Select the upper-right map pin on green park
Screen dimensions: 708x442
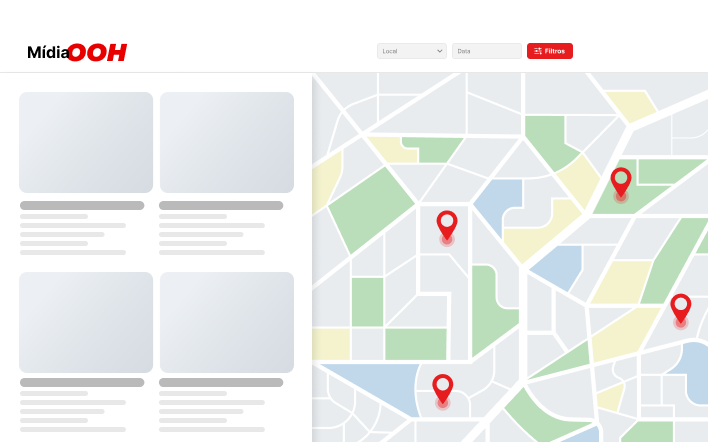pos(621,181)
